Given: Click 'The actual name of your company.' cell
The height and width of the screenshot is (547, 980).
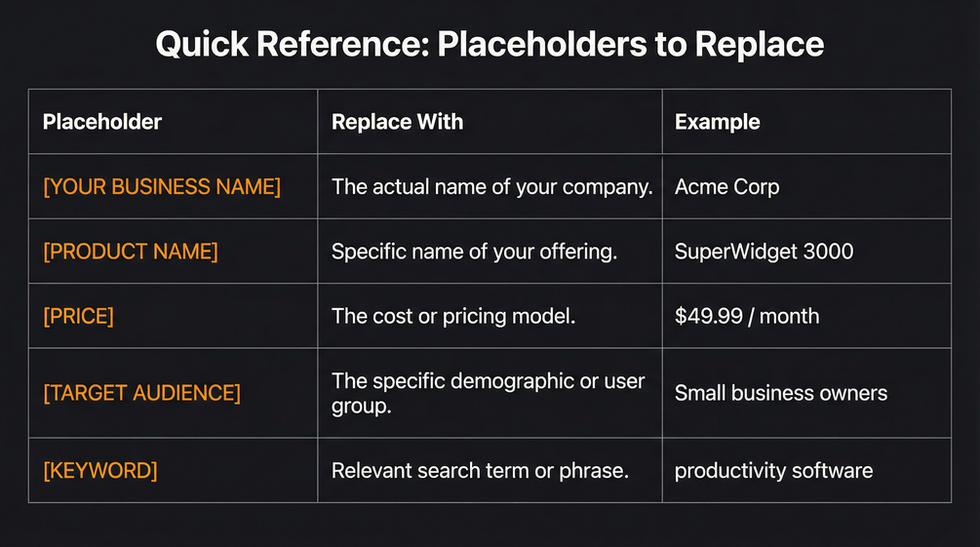Looking at the screenshot, I should pyautogui.click(x=491, y=187).
